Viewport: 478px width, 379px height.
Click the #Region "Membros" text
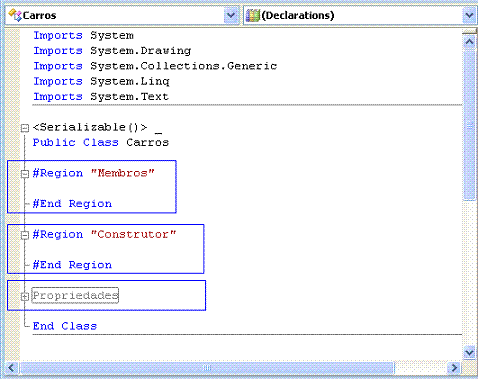pyautogui.click(x=94, y=173)
